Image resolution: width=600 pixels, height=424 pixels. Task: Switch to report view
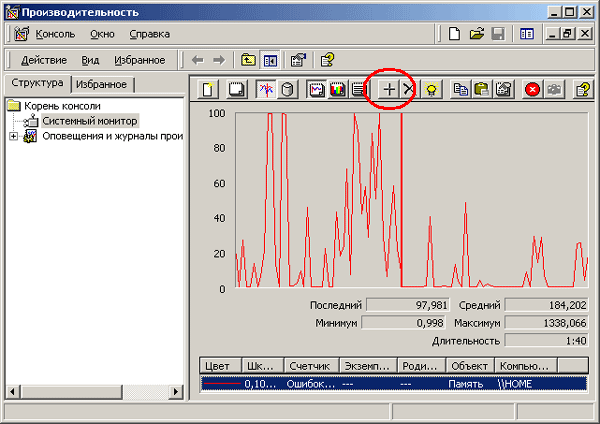coord(358,90)
